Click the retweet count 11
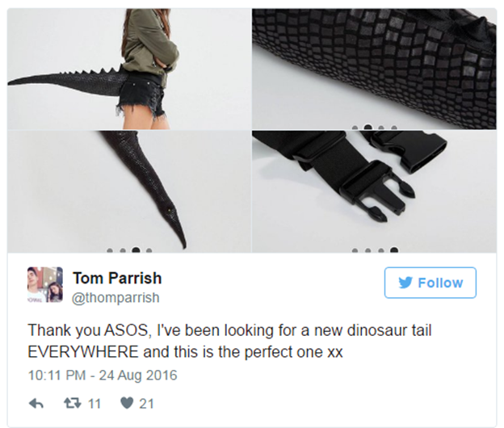 click(94, 404)
